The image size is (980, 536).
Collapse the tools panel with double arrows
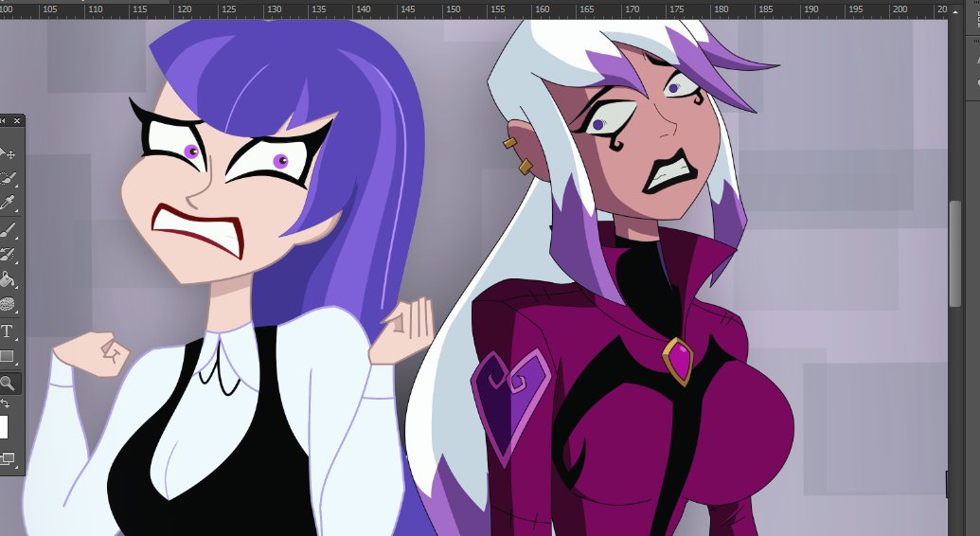[x=4, y=120]
